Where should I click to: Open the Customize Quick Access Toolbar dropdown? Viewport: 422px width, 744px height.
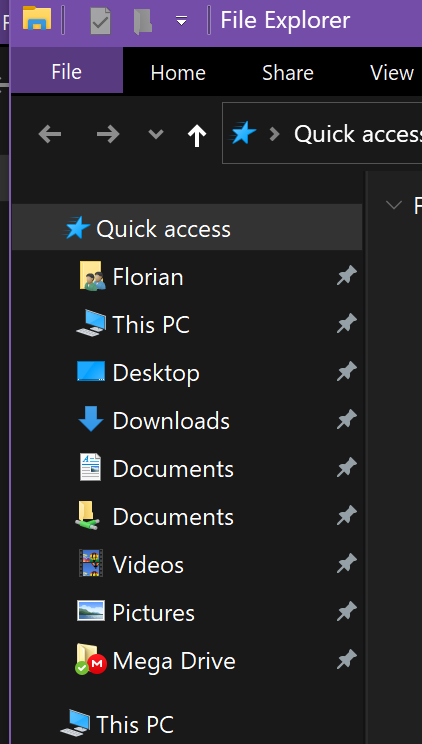(x=181, y=20)
